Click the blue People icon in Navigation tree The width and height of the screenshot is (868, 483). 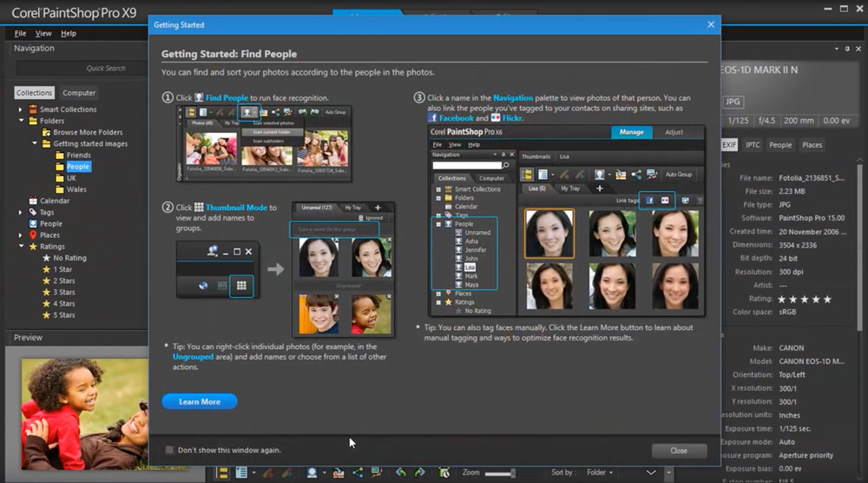(33, 224)
